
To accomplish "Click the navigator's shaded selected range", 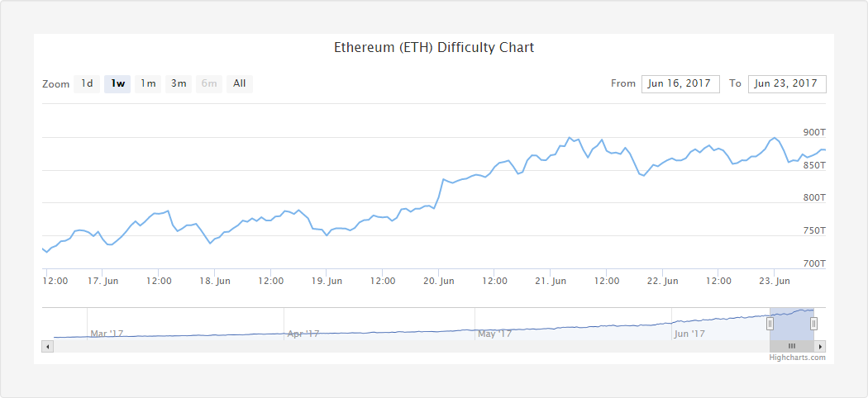I will click(x=792, y=324).
